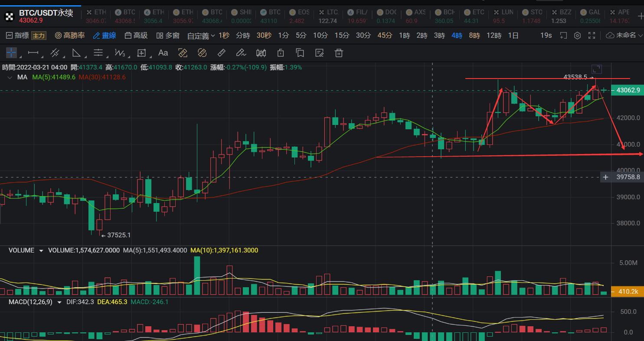Click the orange rounded ruler tool
644x341 pixels.
202,53
